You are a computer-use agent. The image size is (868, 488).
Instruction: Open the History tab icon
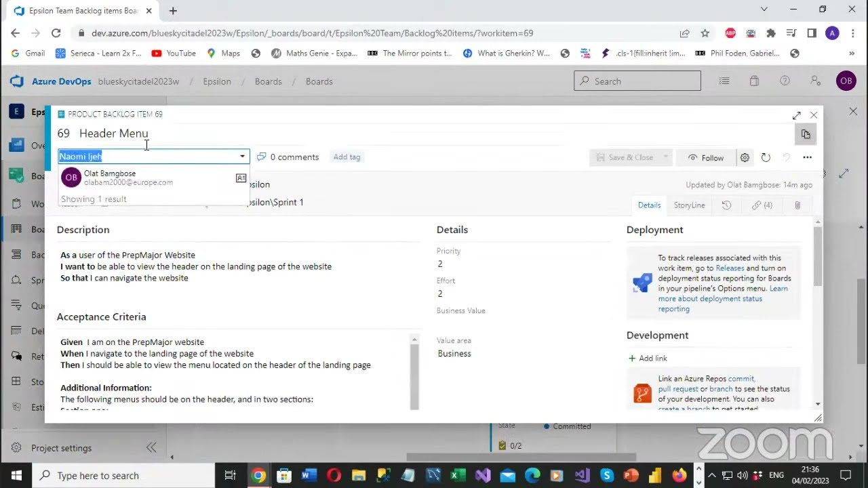[726, 205]
